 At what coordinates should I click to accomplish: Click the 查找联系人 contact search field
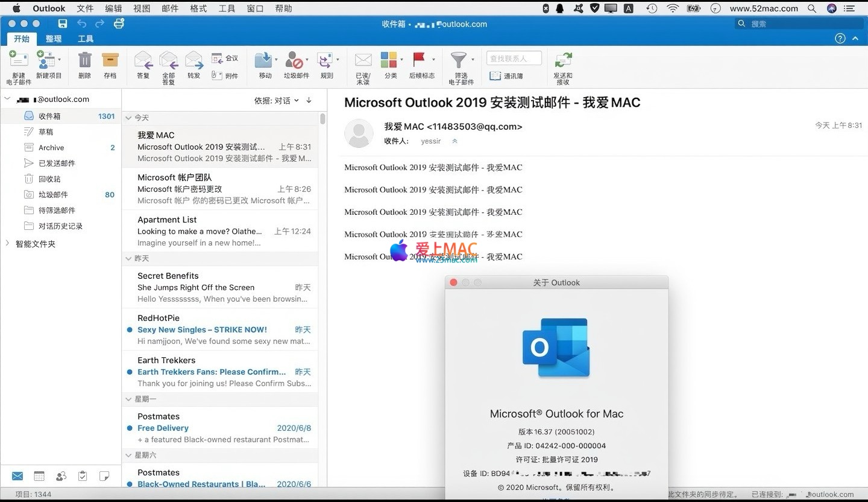(514, 59)
